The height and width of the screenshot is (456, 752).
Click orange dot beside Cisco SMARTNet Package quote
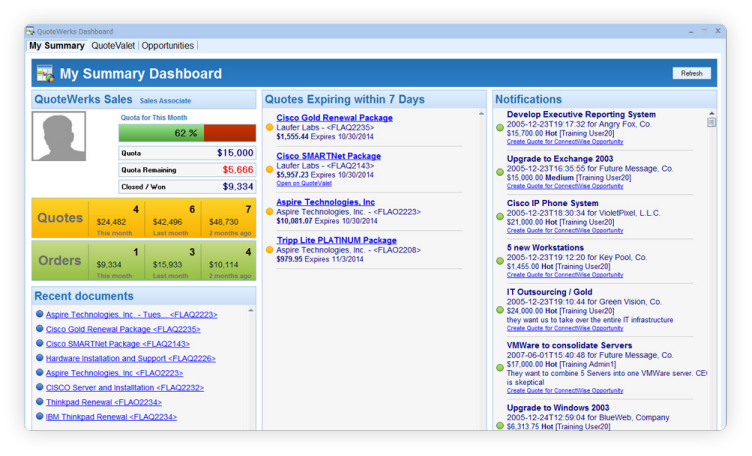click(270, 169)
